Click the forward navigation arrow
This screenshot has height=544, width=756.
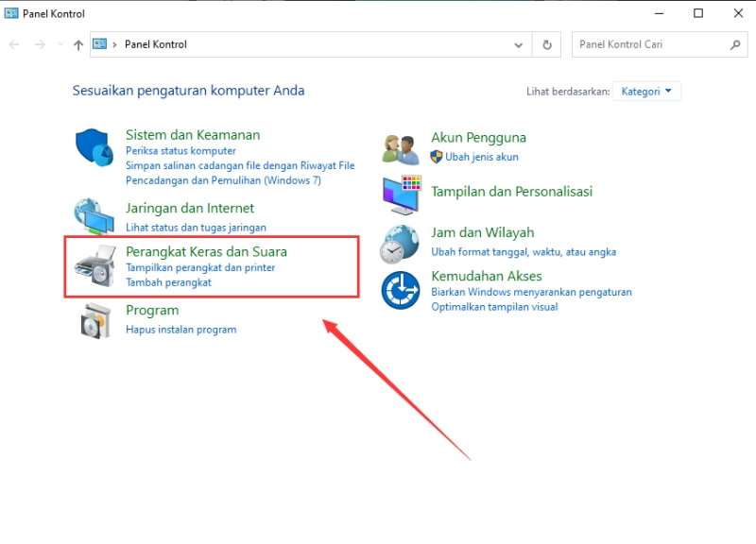point(40,44)
